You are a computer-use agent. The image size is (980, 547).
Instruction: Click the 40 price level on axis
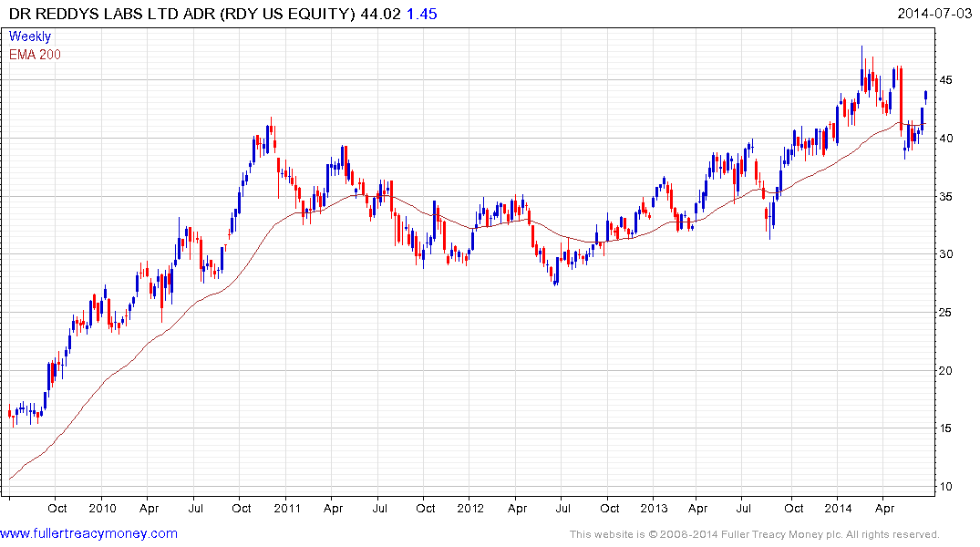[x=948, y=139]
